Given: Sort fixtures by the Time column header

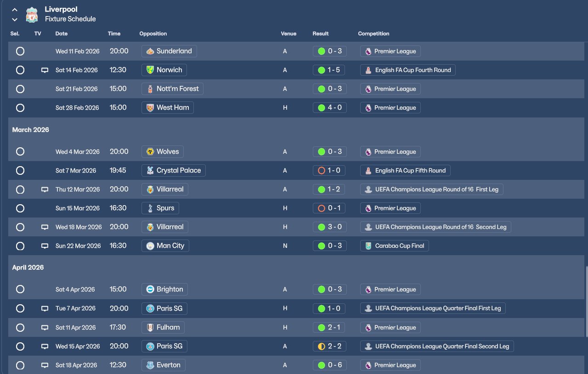Looking at the screenshot, I should 114,33.
